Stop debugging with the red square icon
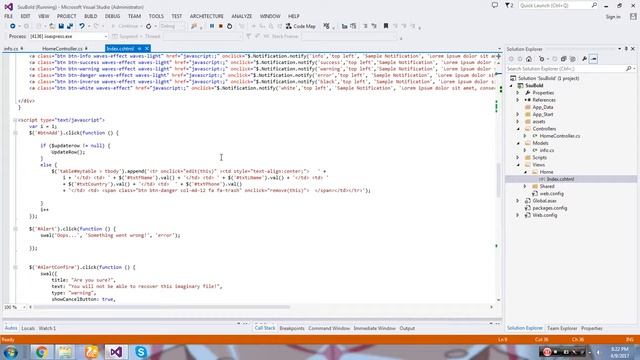The height and width of the screenshot is (360, 640). click(220, 26)
